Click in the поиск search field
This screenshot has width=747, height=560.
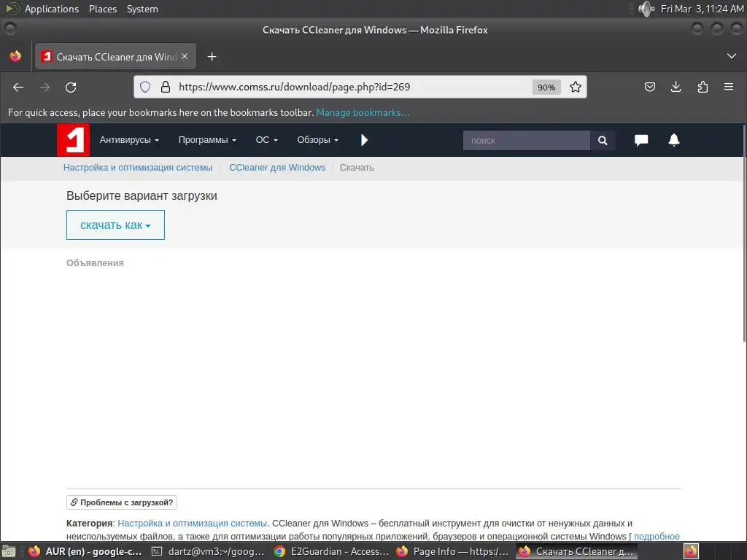click(527, 141)
